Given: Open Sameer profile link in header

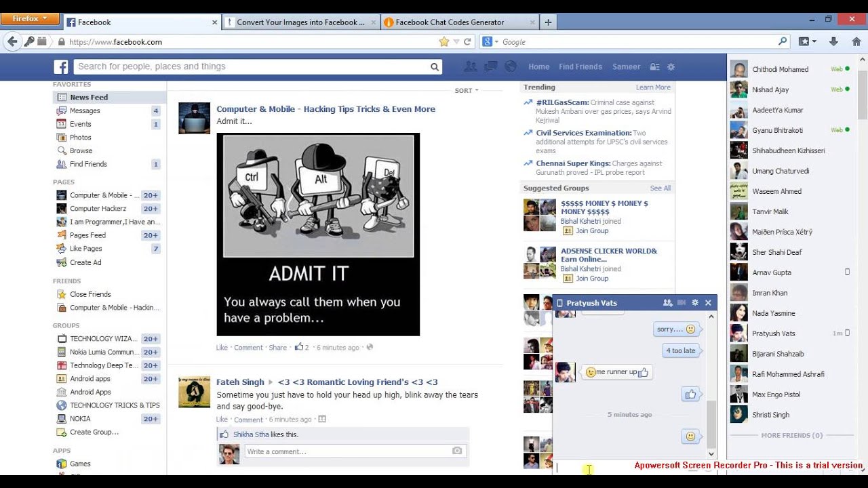Looking at the screenshot, I should coord(626,66).
